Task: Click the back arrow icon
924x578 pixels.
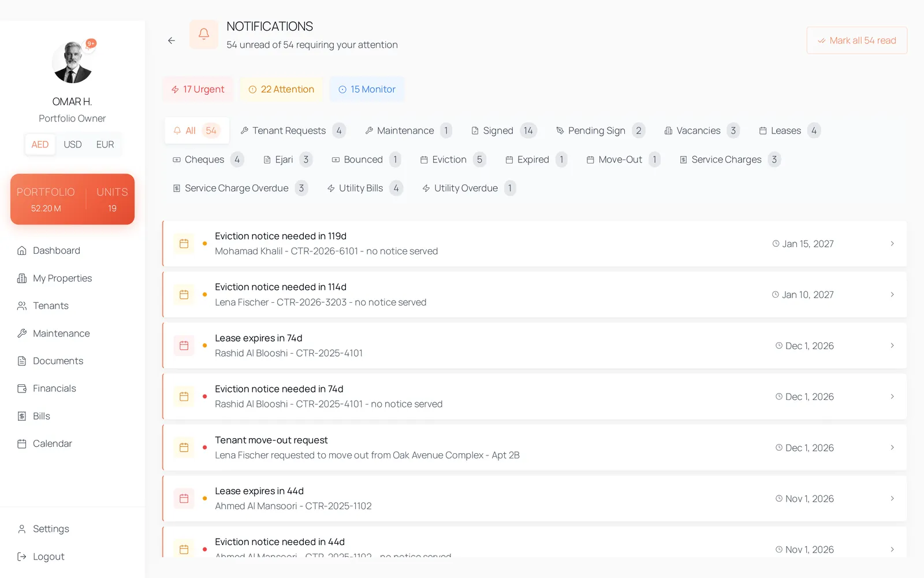Action: pos(172,40)
